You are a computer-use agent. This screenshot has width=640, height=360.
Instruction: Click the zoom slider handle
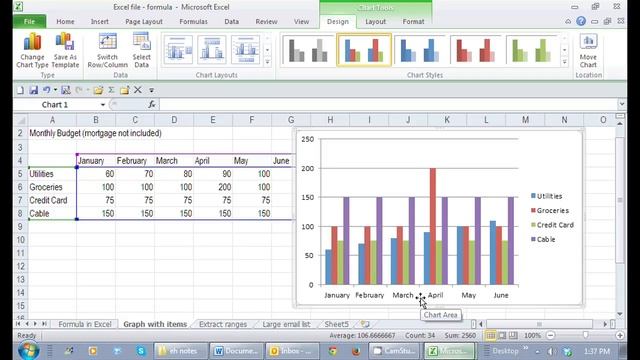coord(585,335)
